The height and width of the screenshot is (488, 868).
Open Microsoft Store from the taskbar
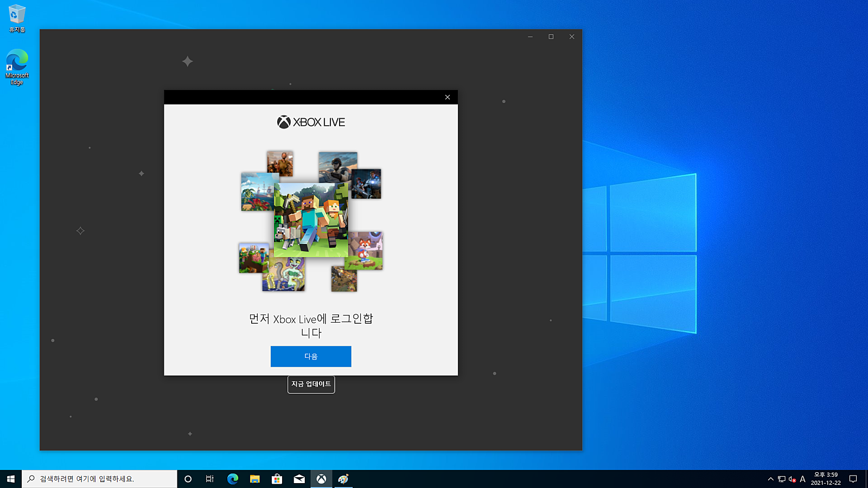pyautogui.click(x=277, y=479)
